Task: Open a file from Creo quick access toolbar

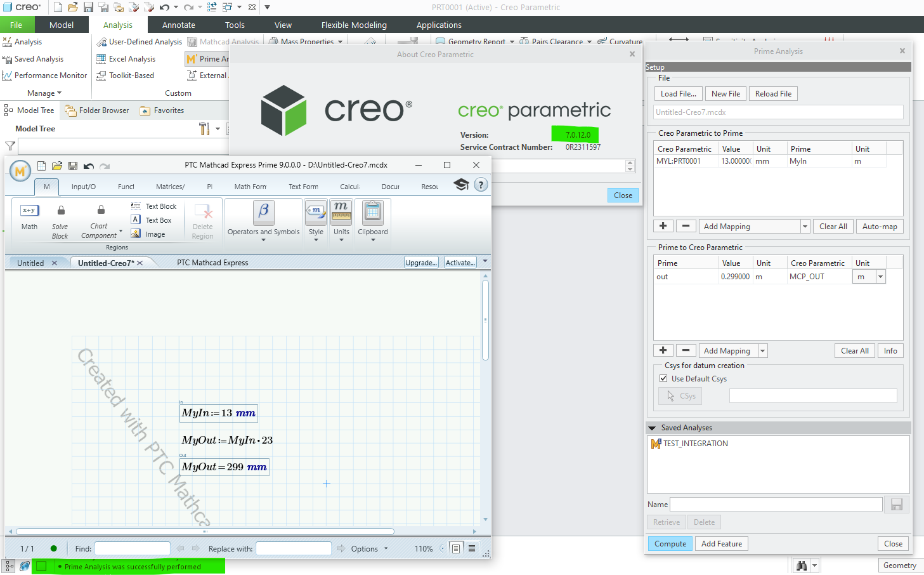Action: tap(73, 7)
